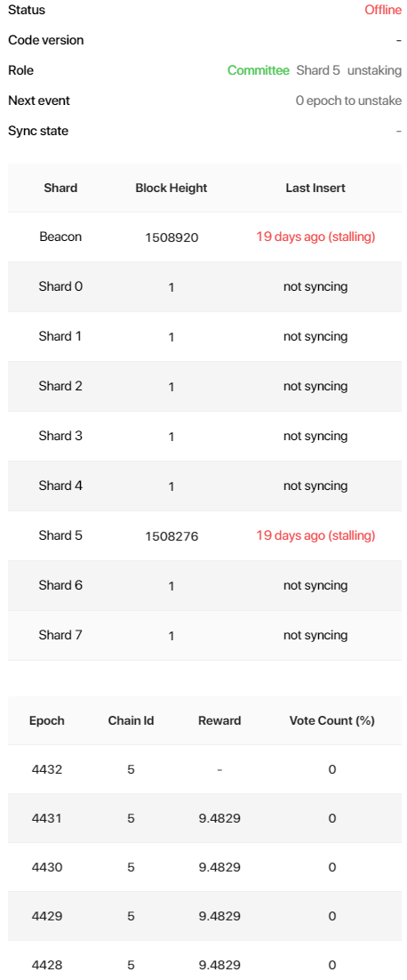Select the Shard column header
The width and height of the screenshot is (407, 980).
[x=60, y=188]
